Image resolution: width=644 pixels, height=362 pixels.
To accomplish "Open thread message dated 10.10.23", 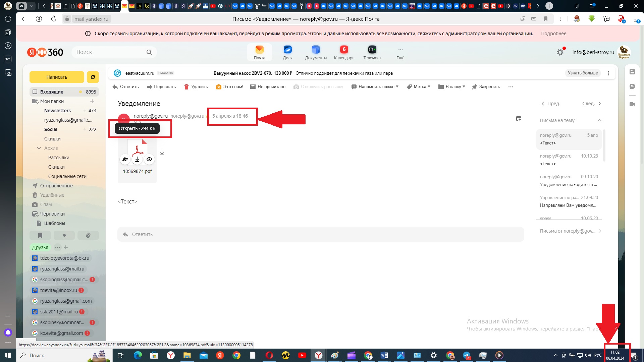I will point(569,160).
